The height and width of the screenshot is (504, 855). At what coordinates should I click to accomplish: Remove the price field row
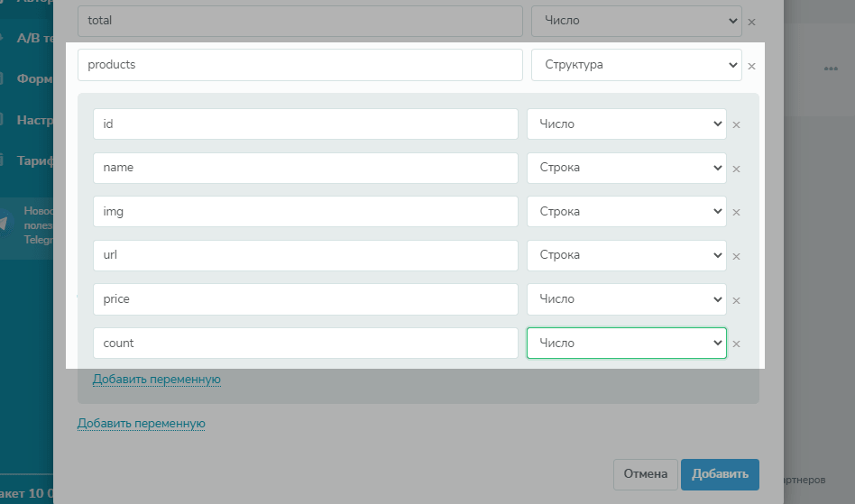[x=736, y=300]
